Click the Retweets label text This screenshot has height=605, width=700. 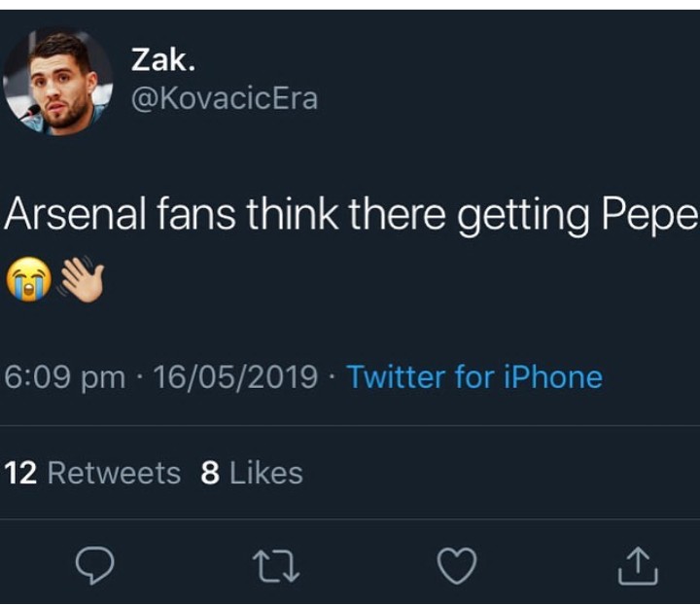pos(115,473)
